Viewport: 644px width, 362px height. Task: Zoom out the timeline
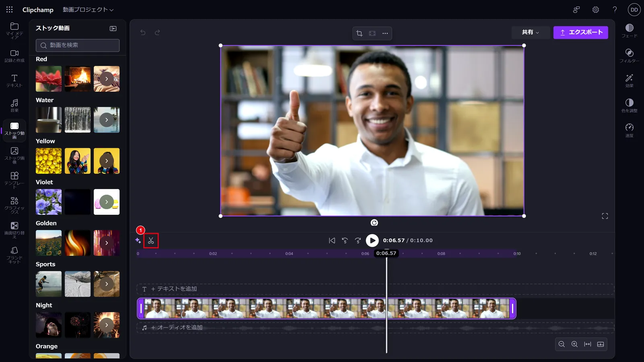click(x=562, y=344)
